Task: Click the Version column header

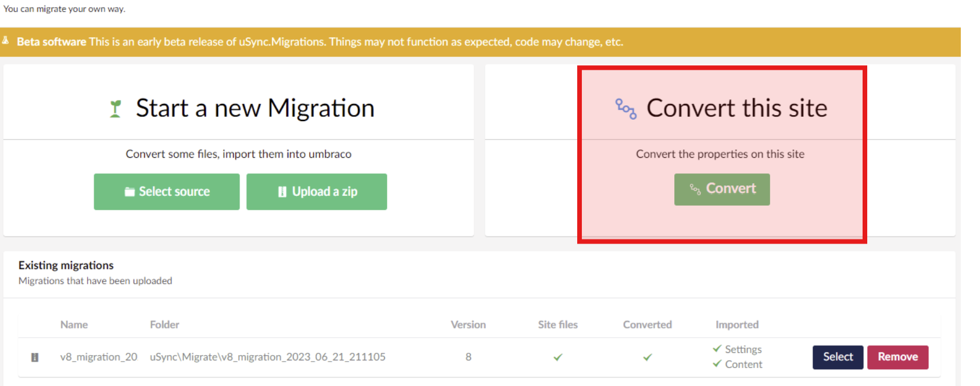Action: [x=468, y=325]
